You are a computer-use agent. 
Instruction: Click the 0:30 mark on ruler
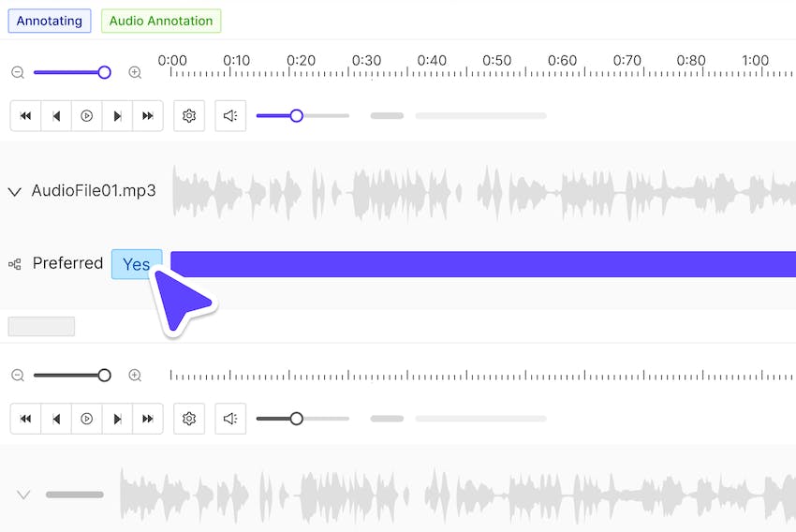point(366,61)
